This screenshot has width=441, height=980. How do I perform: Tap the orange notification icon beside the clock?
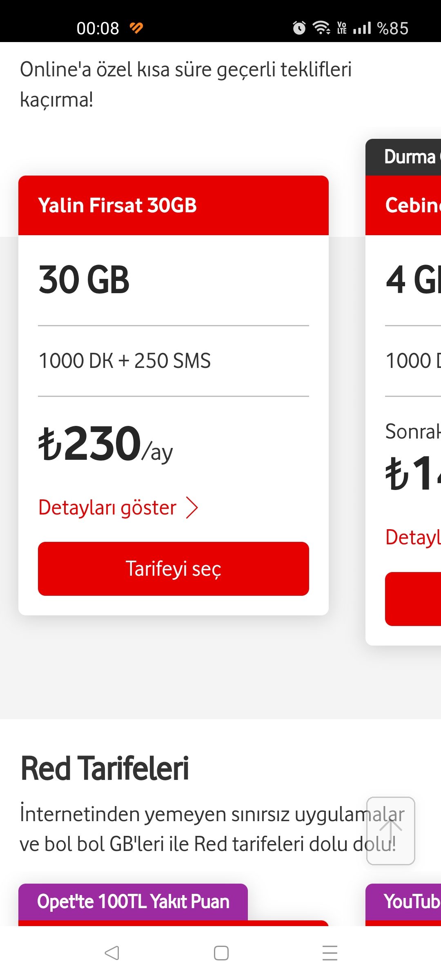click(x=136, y=28)
